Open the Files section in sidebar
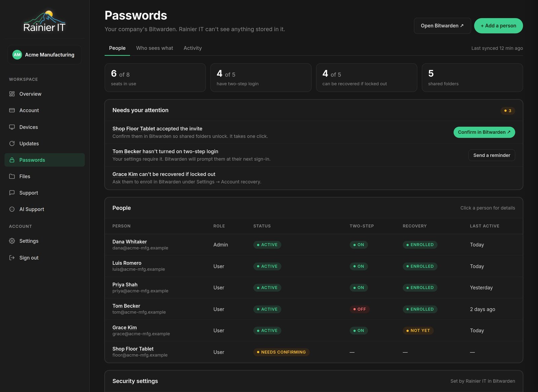This screenshot has height=392, width=538. tap(45, 176)
